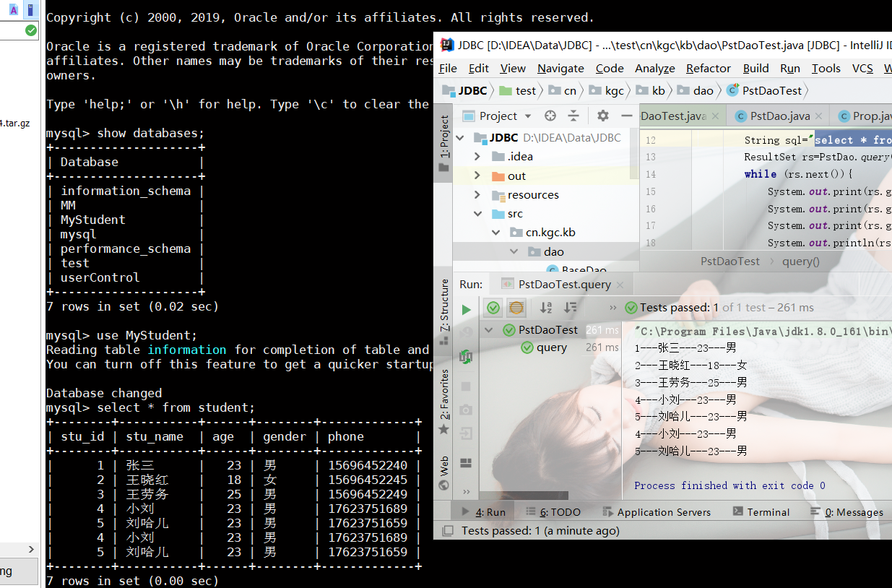Close the PstDaoTest.query run tab

point(620,285)
